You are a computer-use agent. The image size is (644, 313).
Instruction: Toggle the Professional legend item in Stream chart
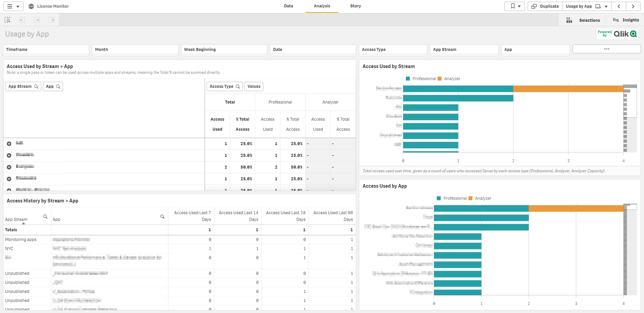[x=421, y=79]
